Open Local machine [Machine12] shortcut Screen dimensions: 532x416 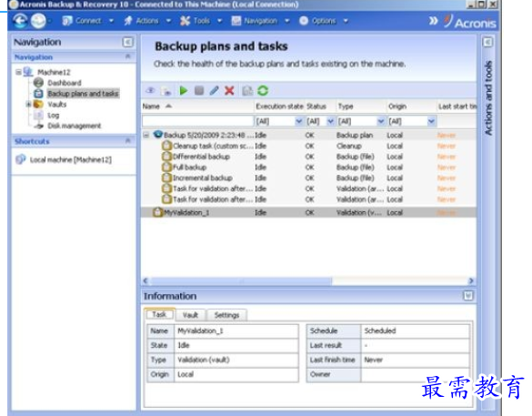tap(71, 159)
